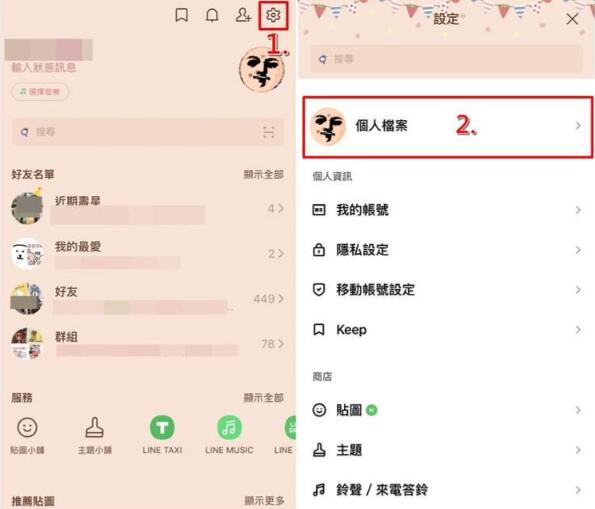Open 隱私設定 privacy settings
Viewport: 595px width, 509px height.
click(446, 250)
